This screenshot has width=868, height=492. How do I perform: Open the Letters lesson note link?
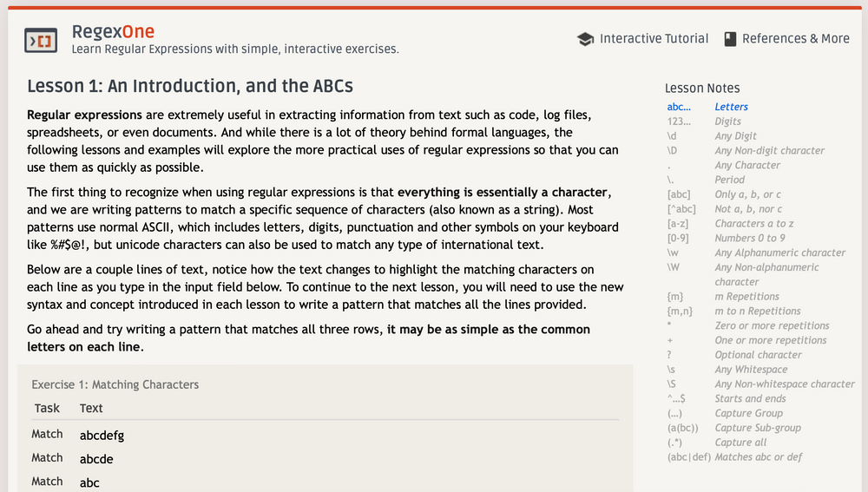[731, 107]
